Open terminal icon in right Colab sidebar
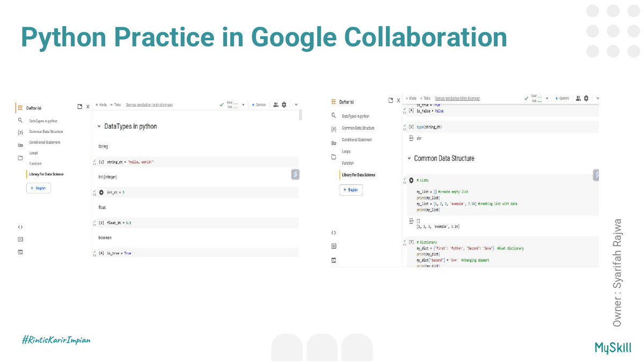 tap(334, 260)
